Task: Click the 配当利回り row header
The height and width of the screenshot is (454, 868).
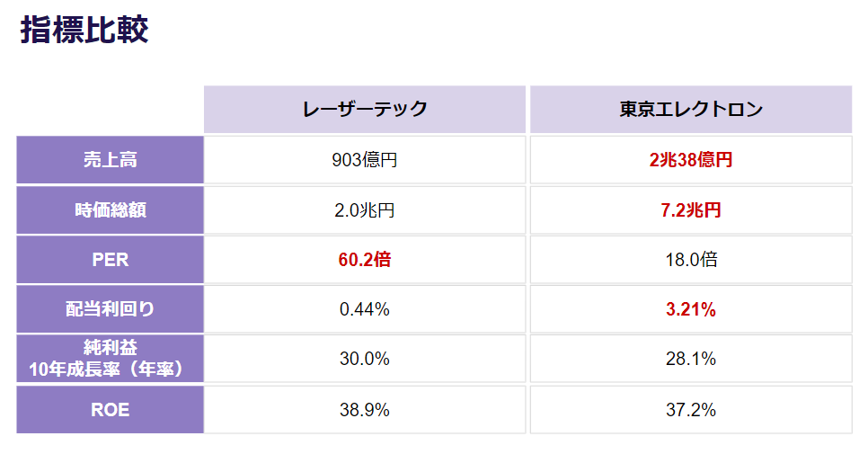Action: click(x=111, y=309)
